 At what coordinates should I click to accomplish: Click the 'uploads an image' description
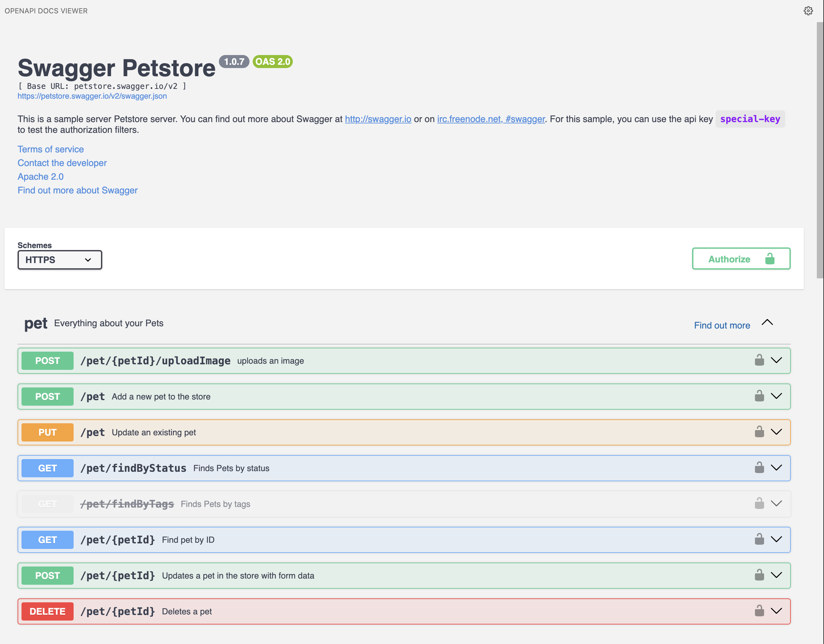click(x=271, y=361)
